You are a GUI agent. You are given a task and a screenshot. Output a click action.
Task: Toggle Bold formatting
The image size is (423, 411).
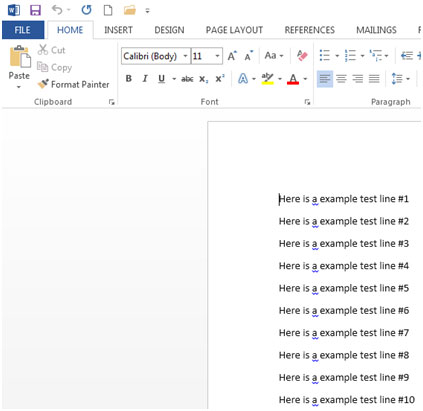click(129, 79)
